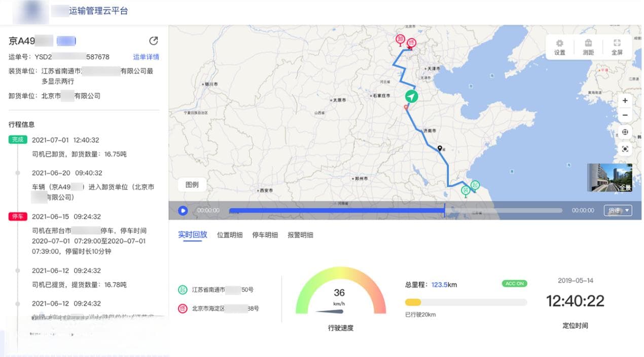The image size is (644, 357).
Task: Open the 倍速 speed dropdown
Action: tap(618, 210)
